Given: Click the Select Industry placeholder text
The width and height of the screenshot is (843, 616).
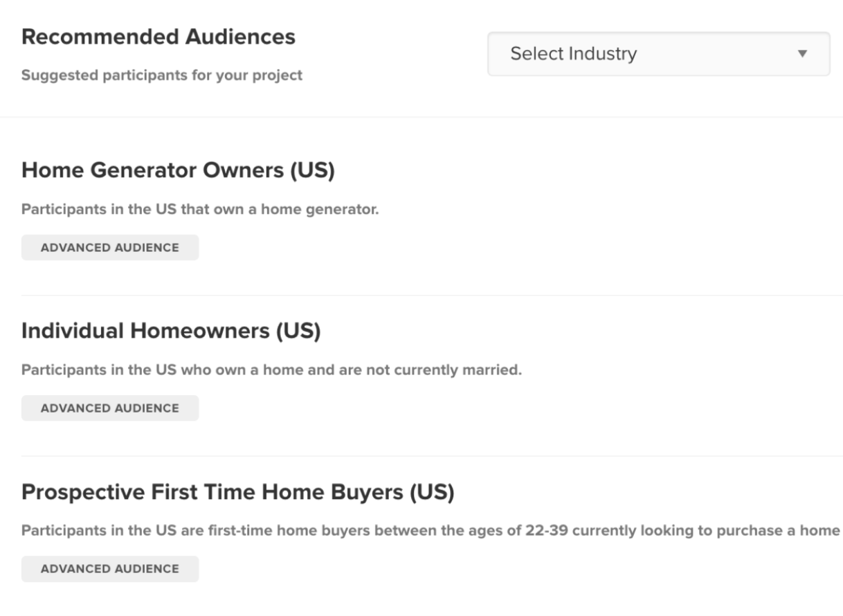Looking at the screenshot, I should pos(573,53).
